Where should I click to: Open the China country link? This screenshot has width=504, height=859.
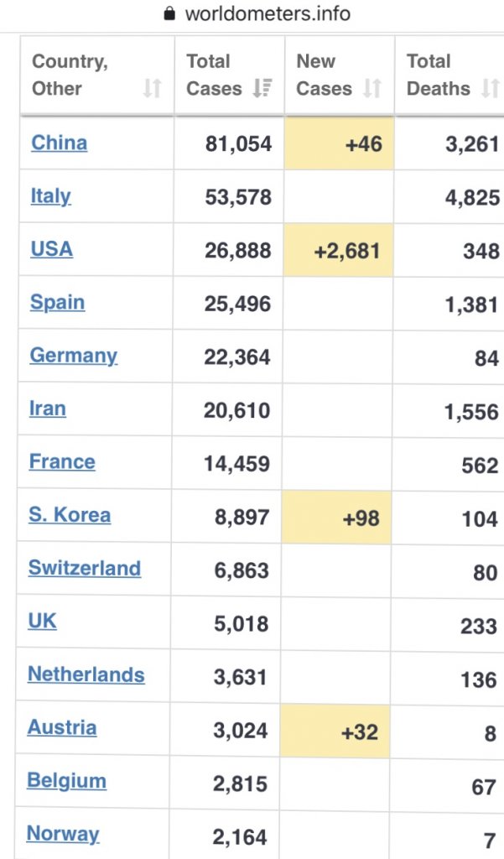(60, 143)
